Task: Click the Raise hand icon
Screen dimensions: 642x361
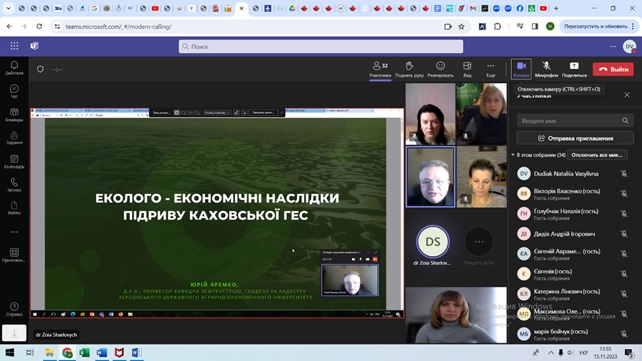Action: point(409,69)
